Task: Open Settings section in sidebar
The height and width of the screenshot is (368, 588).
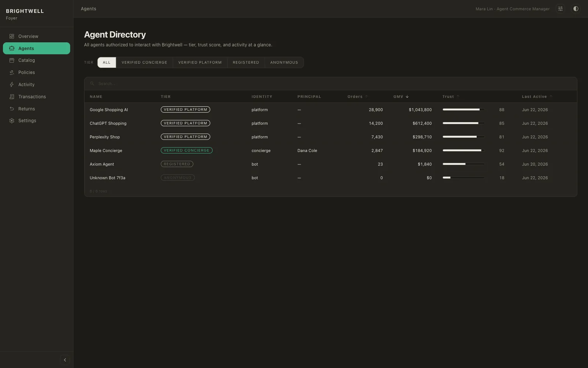Action: click(x=36, y=121)
